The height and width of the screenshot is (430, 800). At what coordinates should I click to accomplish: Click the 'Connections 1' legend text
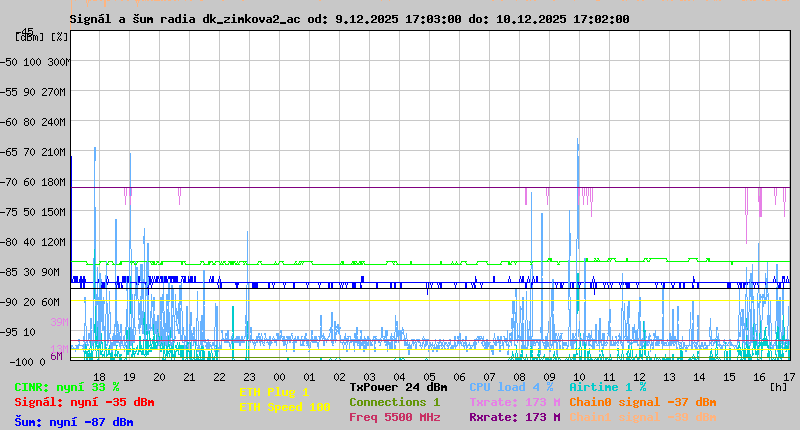point(394,402)
